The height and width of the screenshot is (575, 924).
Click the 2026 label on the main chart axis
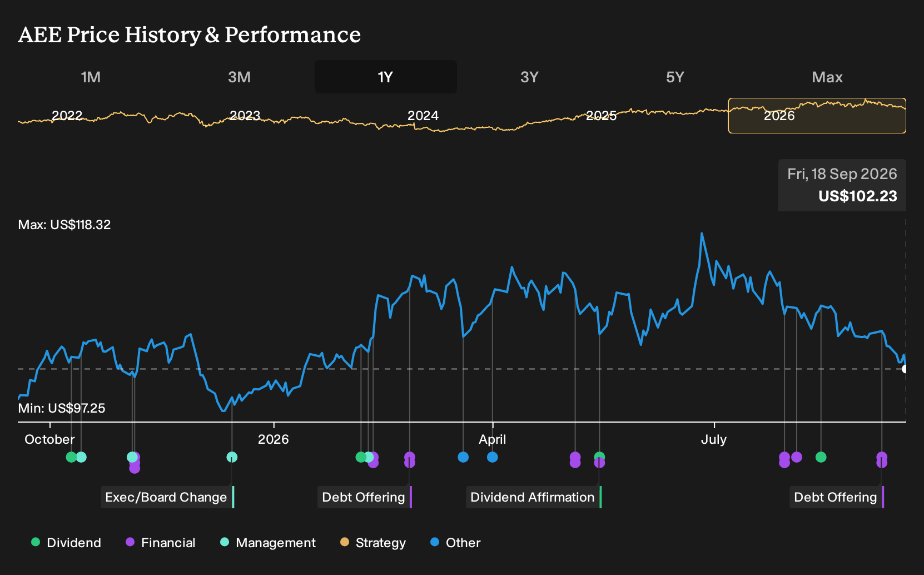274,439
